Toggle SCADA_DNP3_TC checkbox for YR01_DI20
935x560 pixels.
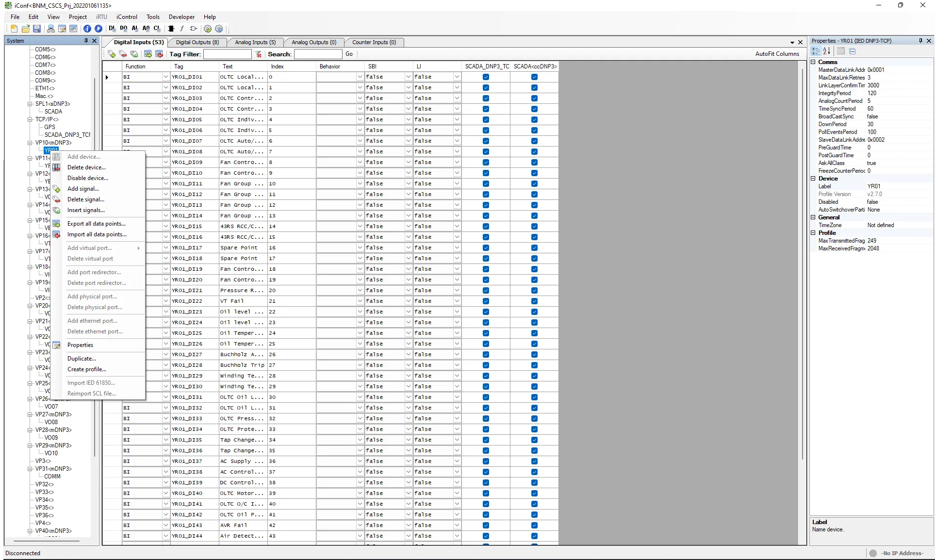point(486,280)
